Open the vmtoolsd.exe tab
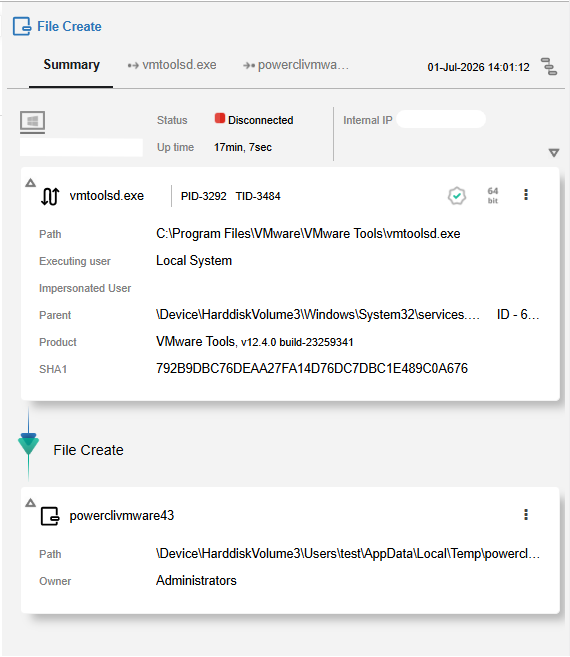The width and height of the screenshot is (570, 657). click(x=172, y=65)
